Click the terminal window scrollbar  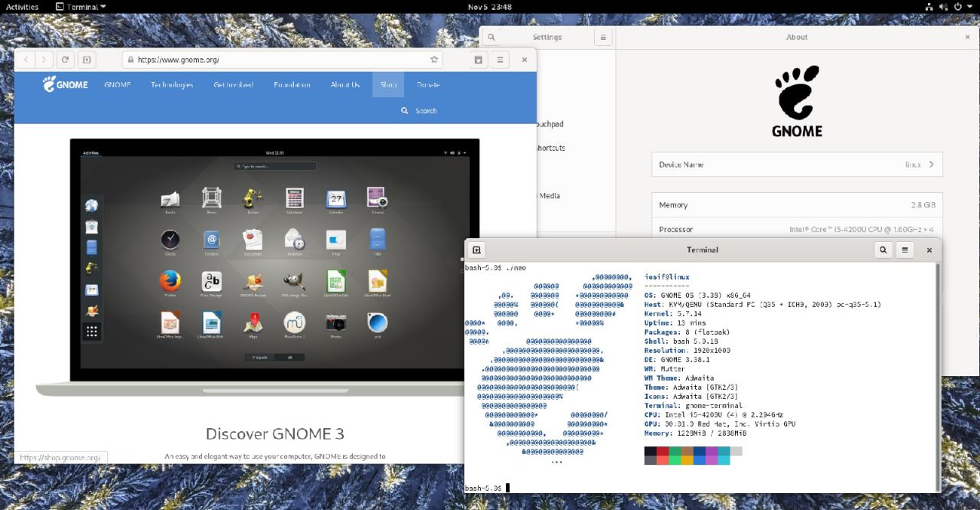[938, 378]
